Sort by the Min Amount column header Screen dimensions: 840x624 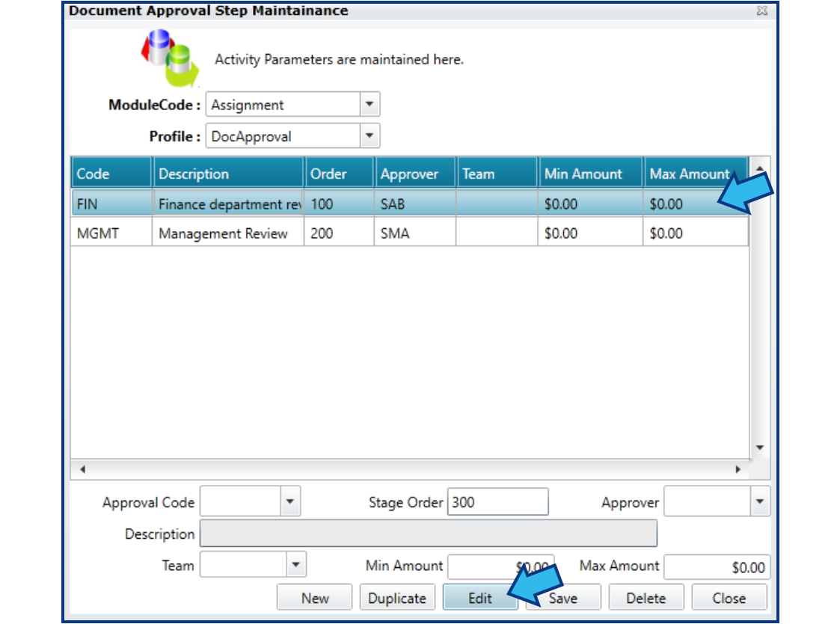coord(590,174)
